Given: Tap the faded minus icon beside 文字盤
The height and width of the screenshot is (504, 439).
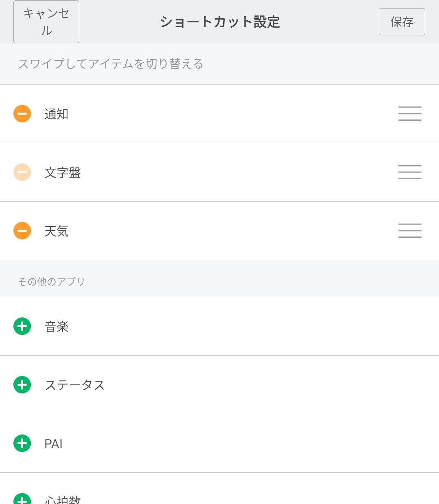Looking at the screenshot, I should click(x=22, y=172).
